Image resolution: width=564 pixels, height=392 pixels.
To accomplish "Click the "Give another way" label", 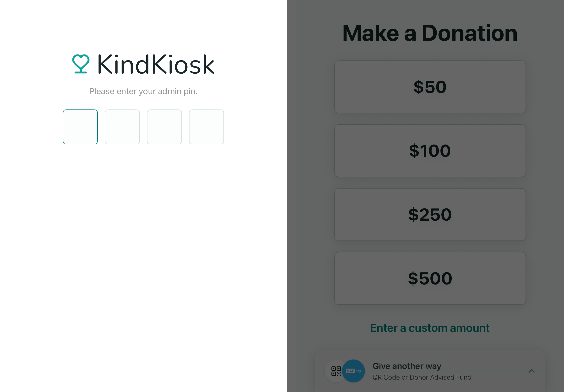I will [x=407, y=366].
